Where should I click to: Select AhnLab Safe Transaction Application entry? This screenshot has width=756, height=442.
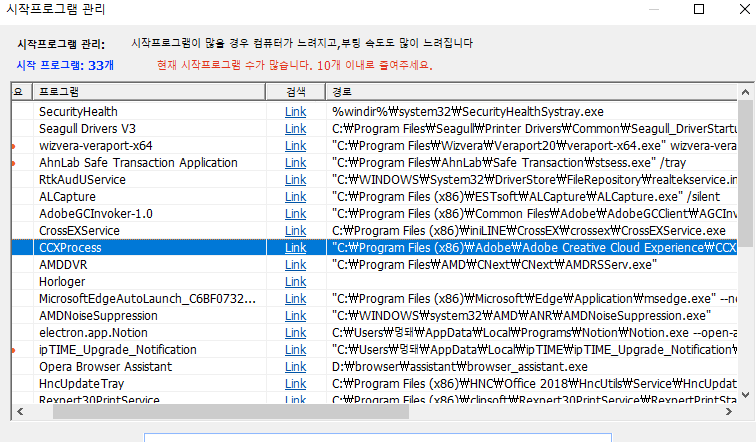point(138,163)
